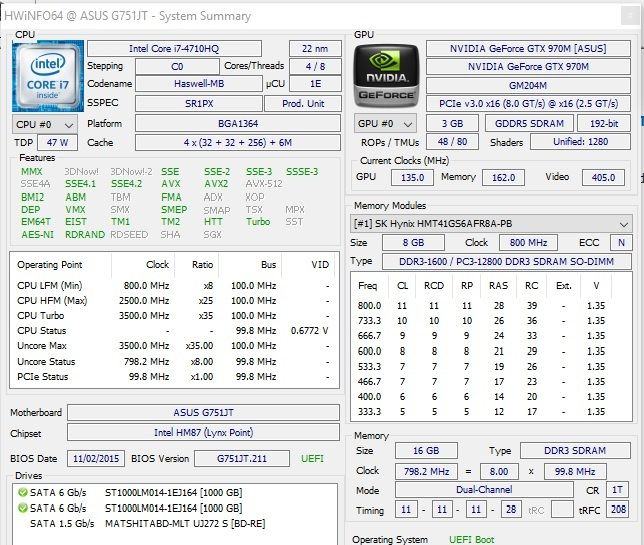Click the PCIe v3.0 x16 bus field
Screen dimensions: 644x545
tap(528, 103)
